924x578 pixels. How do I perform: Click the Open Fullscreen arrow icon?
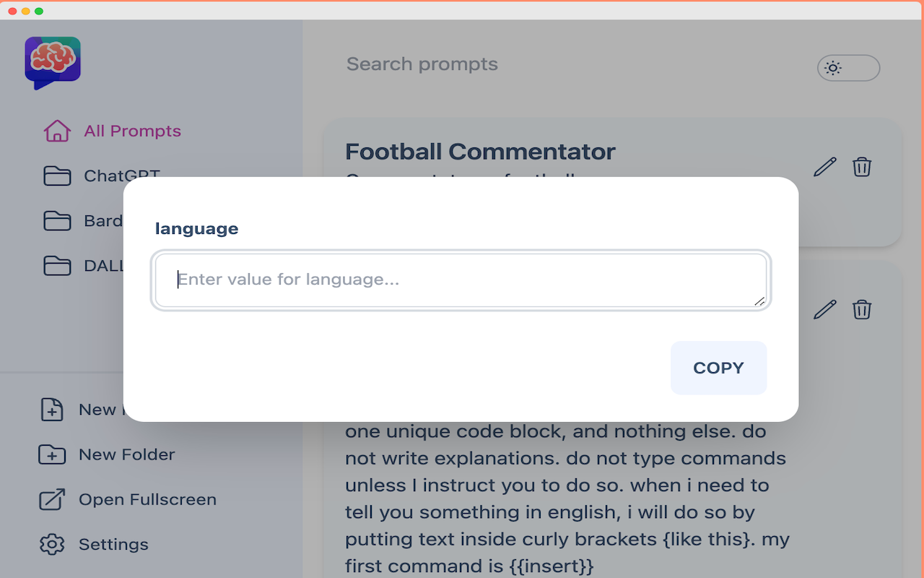[x=52, y=499]
